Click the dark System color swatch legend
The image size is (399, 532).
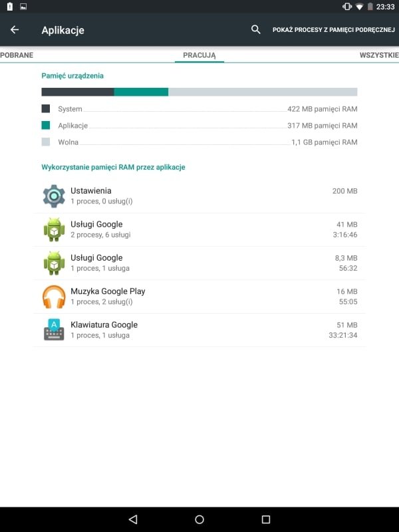pos(46,108)
